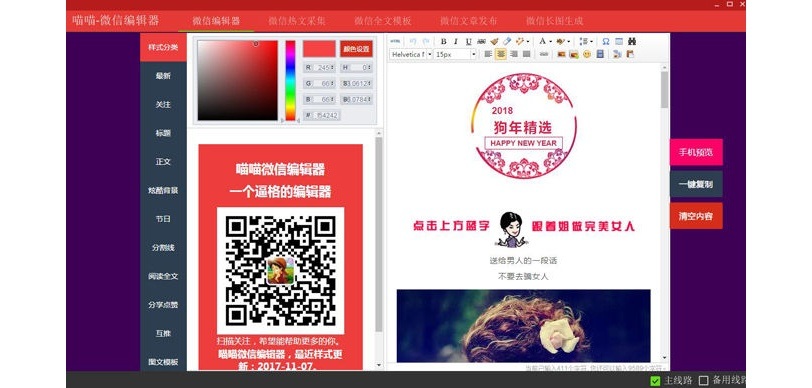
Task: Click the list bullets icon
Action: click(x=583, y=41)
